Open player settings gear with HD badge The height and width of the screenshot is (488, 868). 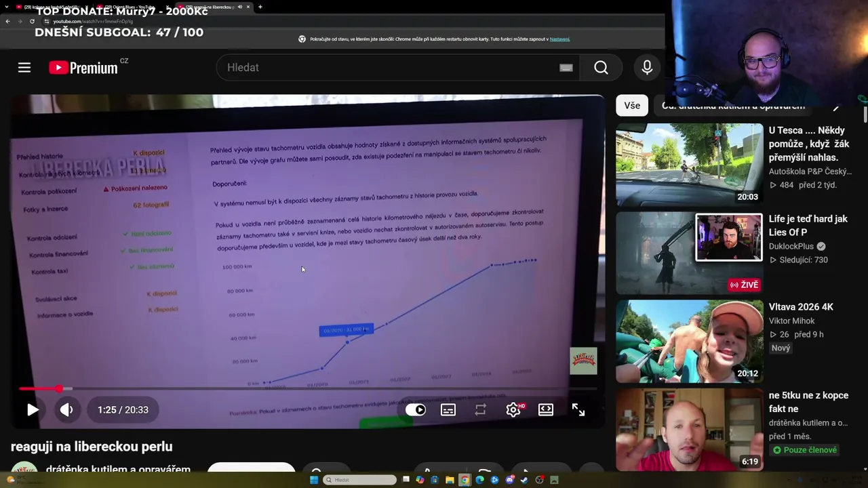click(x=514, y=409)
